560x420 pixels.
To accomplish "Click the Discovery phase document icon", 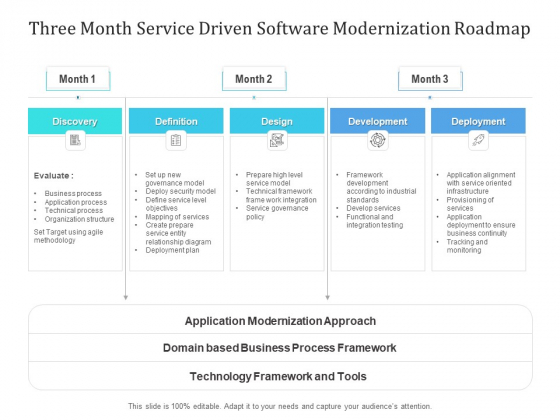I will click(x=75, y=140).
